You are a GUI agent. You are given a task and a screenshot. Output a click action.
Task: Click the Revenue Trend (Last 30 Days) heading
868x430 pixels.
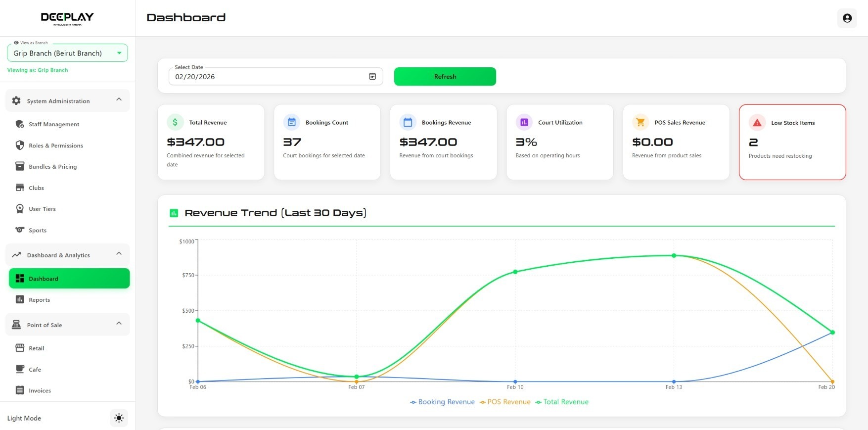[275, 213]
